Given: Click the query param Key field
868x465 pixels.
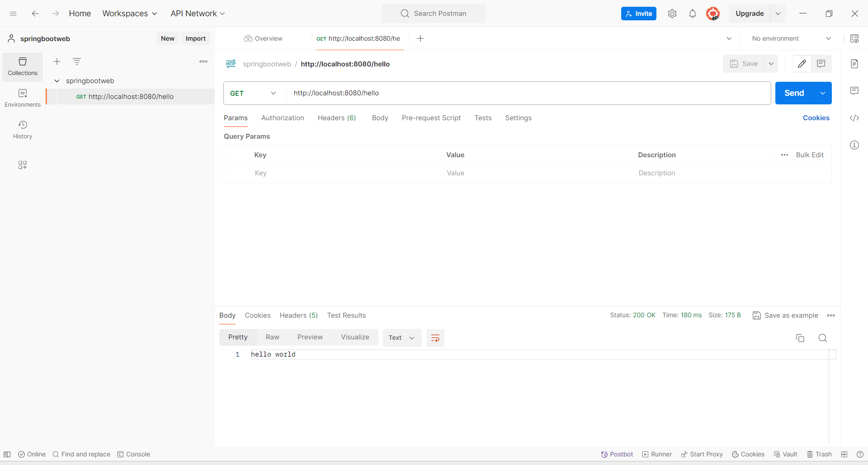Looking at the screenshot, I should pos(345,173).
